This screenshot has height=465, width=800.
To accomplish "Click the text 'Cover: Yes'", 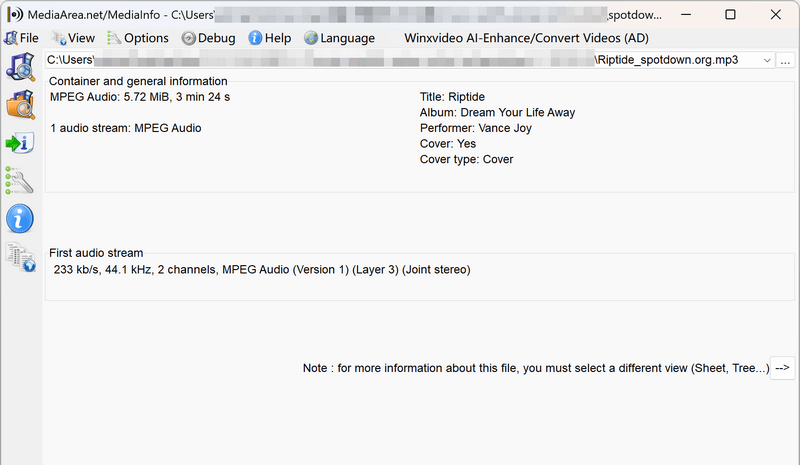I will tap(448, 144).
